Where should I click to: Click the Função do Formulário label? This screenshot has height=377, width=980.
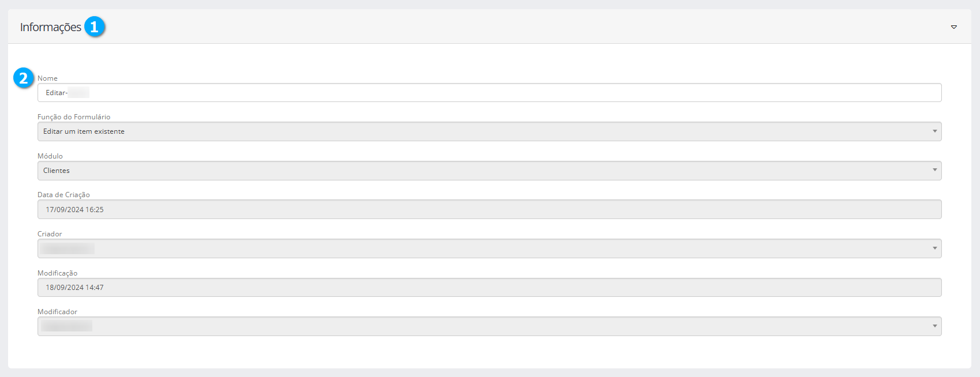click(x=74, y=117)
